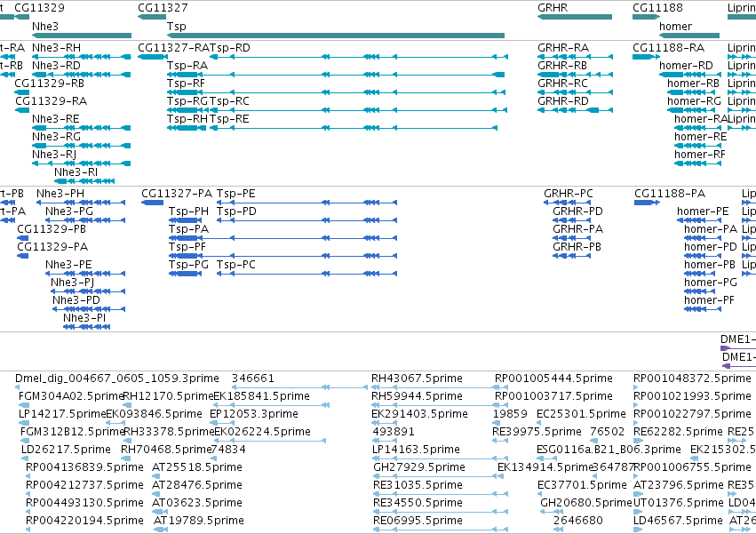Click transcript CG11329-RB

(x=21, y=92)
